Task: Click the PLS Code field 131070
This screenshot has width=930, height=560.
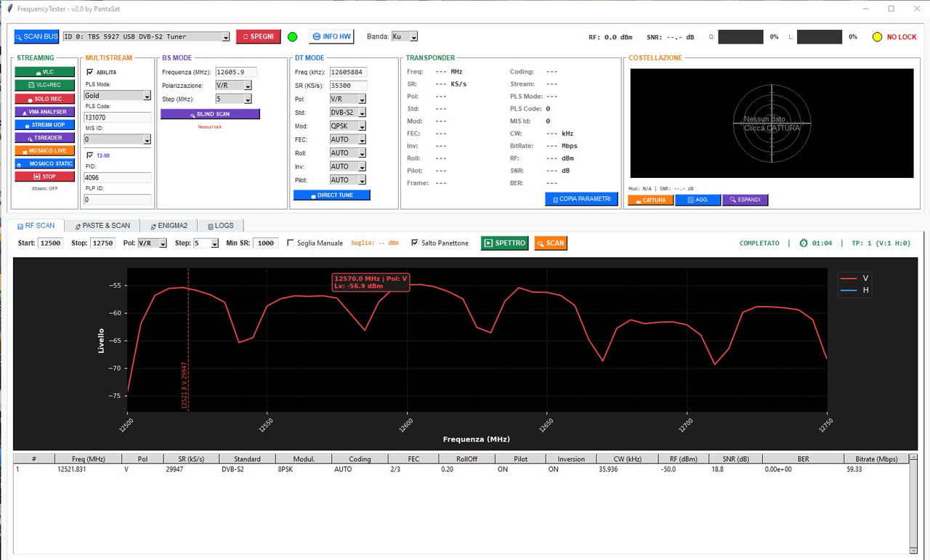Action: (117, 117)
